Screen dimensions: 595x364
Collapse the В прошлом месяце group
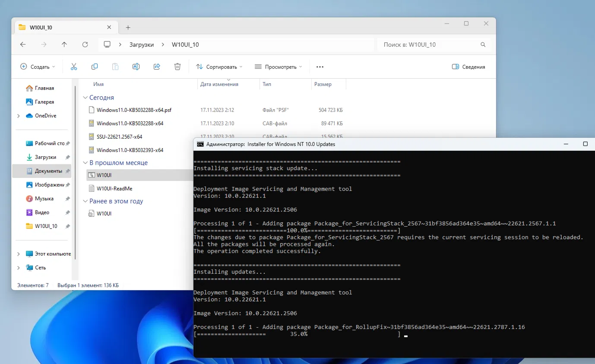(85, 163)
